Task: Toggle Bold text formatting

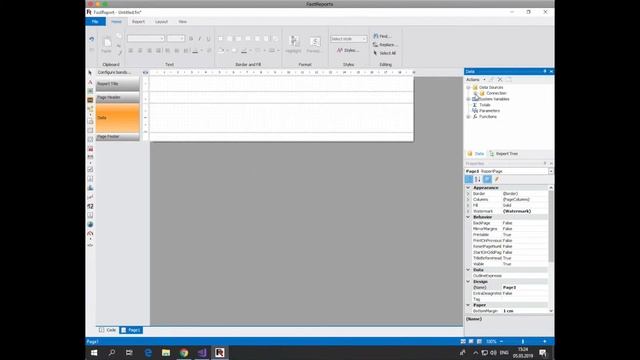Action: click(x=191, y=38)
